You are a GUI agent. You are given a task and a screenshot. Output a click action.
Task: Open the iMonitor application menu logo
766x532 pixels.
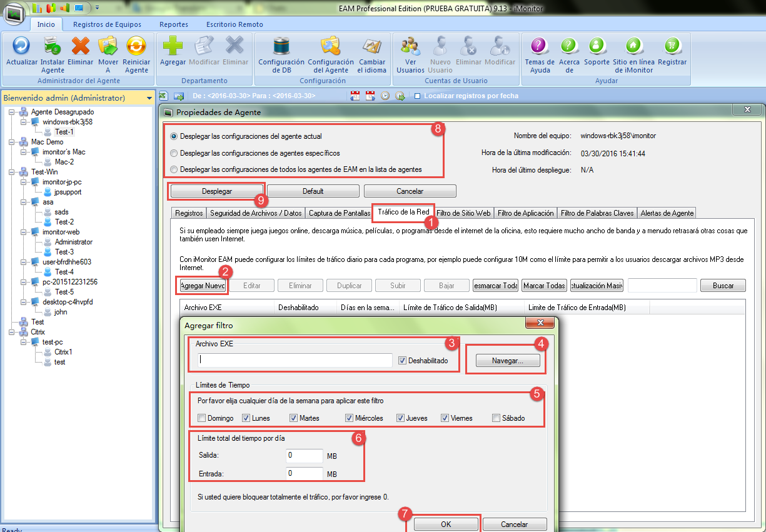(x=15, y=13)
